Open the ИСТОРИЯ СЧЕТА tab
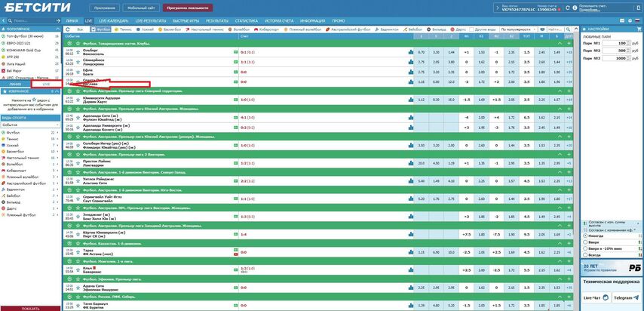The image size is (644, 311). point(279,20)
